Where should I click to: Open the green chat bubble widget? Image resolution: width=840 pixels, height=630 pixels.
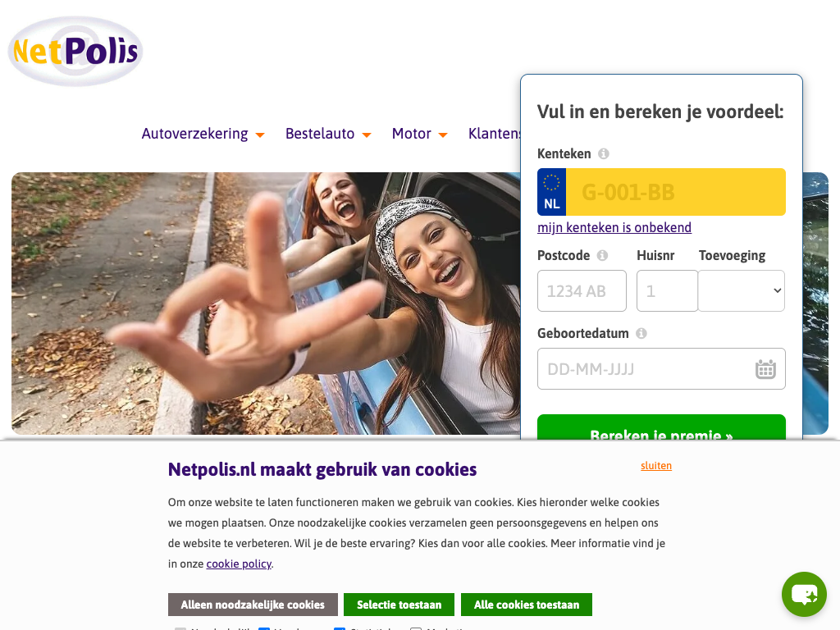coord(804,594)
